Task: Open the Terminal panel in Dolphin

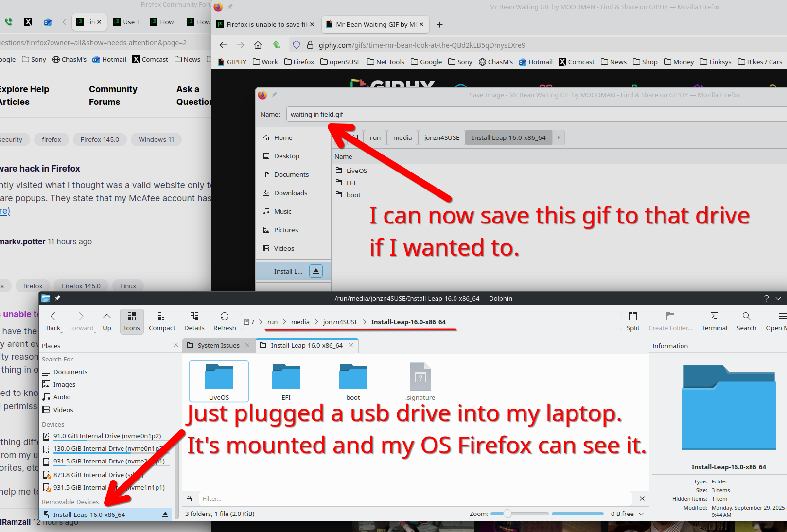Action: [714, 322]
